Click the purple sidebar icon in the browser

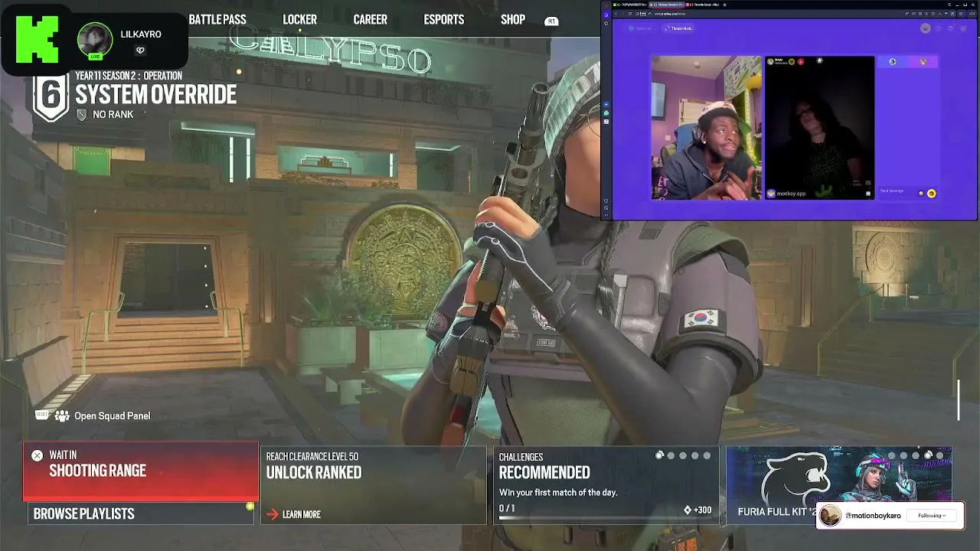pyautogui.click(x=606, y=14)
